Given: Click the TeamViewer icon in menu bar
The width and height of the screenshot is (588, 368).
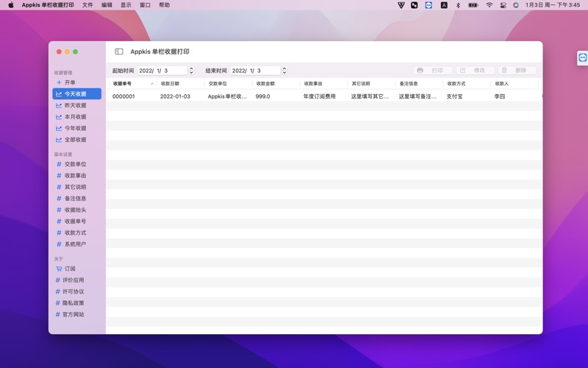Looking at the screenshot, I should 429,5.
